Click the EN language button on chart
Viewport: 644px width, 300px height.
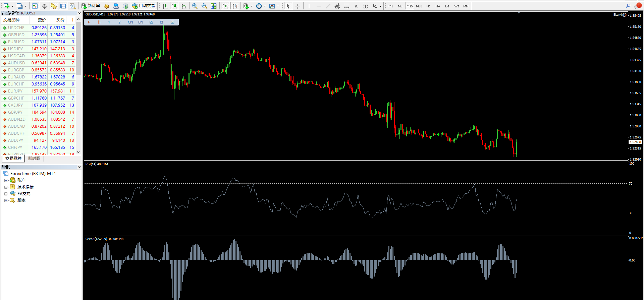click(141, 22)
